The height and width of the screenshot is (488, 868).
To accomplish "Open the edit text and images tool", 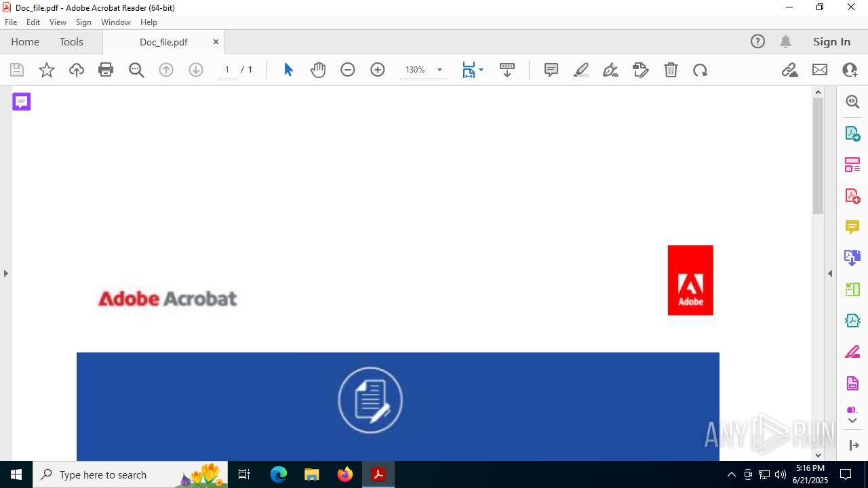I will pos(641,70).
